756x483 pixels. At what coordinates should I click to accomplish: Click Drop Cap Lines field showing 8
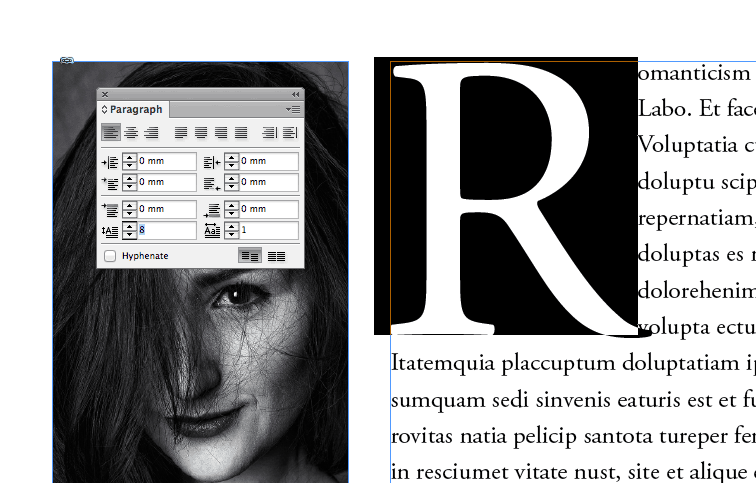(167, 230)
